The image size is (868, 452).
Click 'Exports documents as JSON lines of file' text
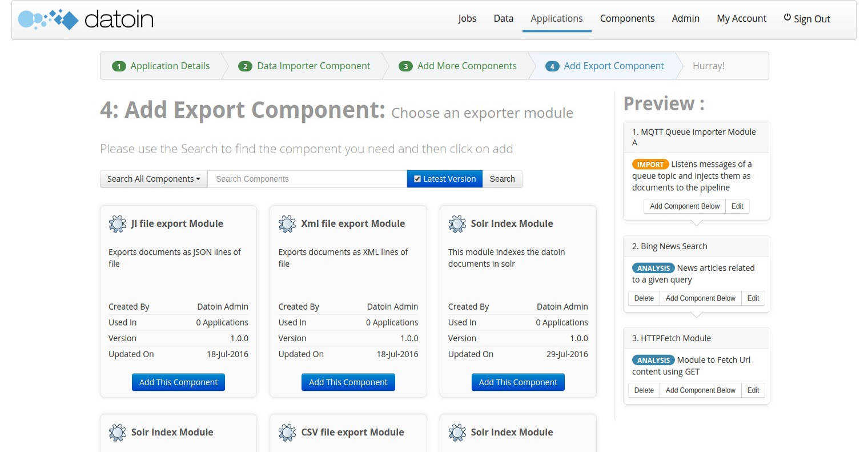(175, 258)
